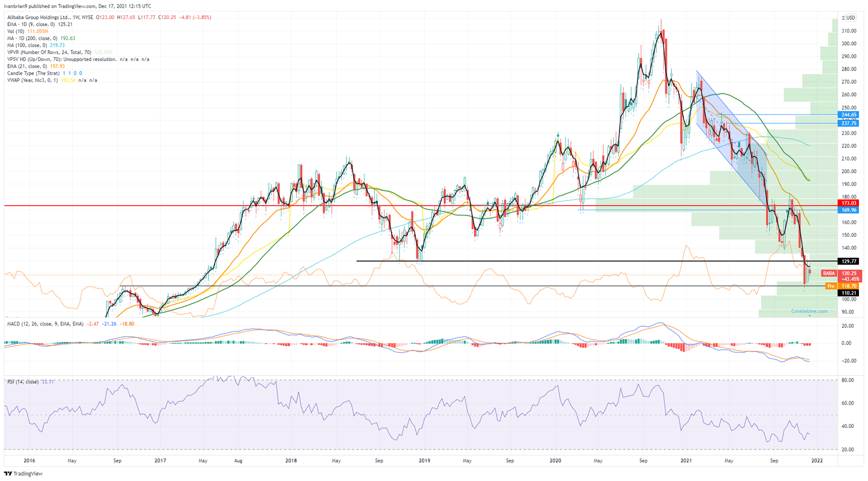Screen dimensions: 868x481
Task: Click 310.00 on the price axis
Action: 849,31
